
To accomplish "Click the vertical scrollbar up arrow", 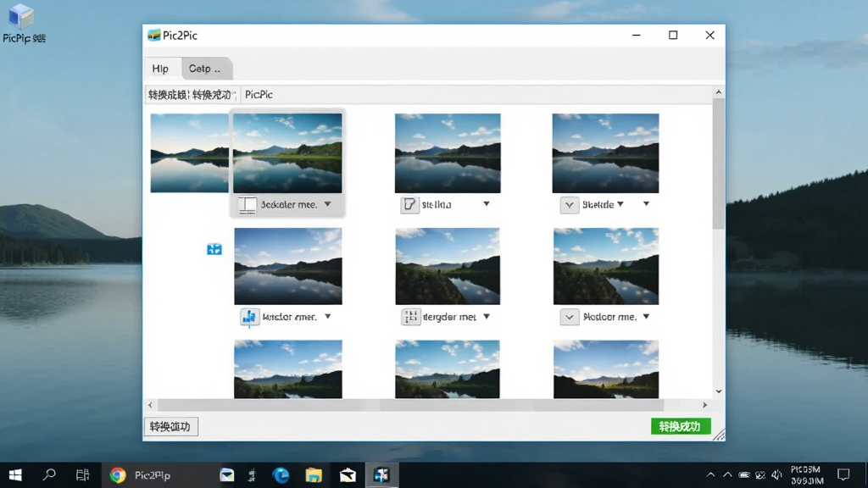I will click(719, 92).
